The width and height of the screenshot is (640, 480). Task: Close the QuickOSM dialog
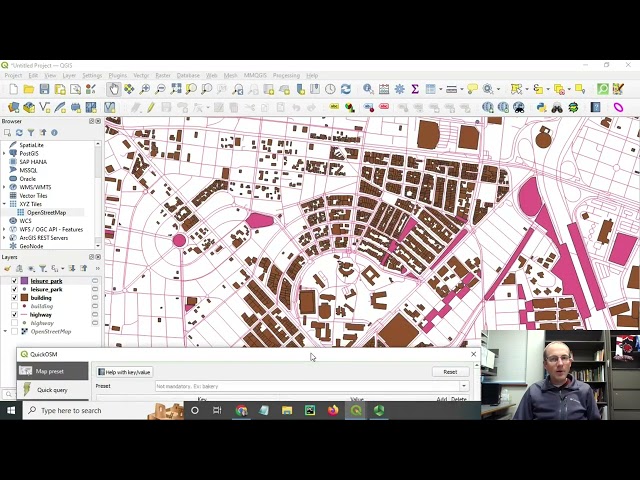coord(473,354)
